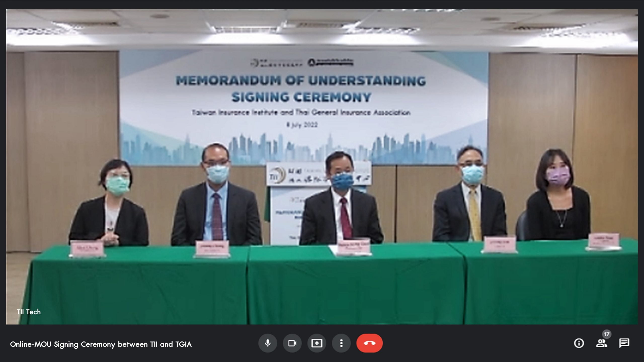The width and height of the screenshot is (644, 362).
Task: Select the Memorandum of Understanding banner heading
Action: coord(301,89)
